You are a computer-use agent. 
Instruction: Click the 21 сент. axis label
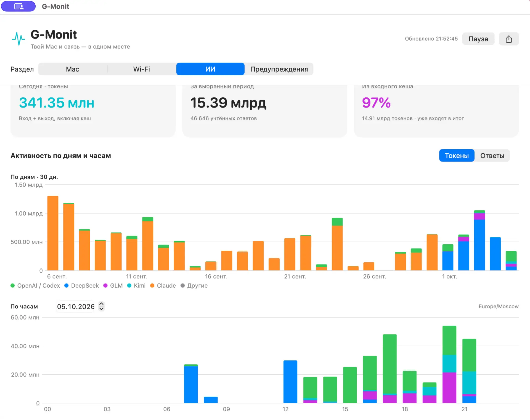point(295,276)
